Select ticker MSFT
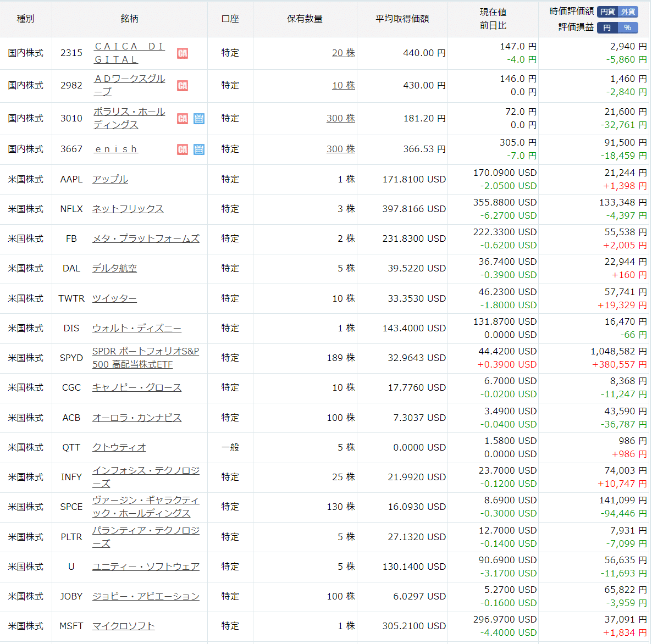Viewport: 652px width, 644px height. coord(71,626)
